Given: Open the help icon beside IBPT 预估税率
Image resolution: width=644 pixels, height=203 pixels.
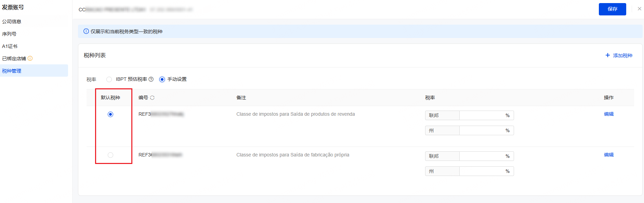Looking at the screenshot, I should (151, 79).
